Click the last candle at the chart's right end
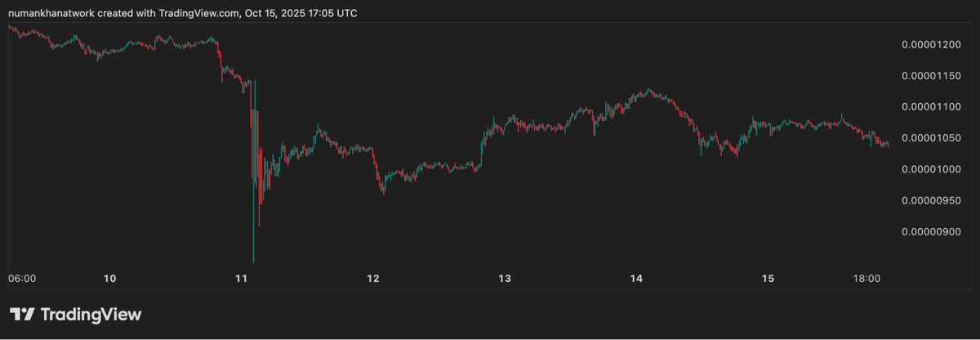 (888, 145)
